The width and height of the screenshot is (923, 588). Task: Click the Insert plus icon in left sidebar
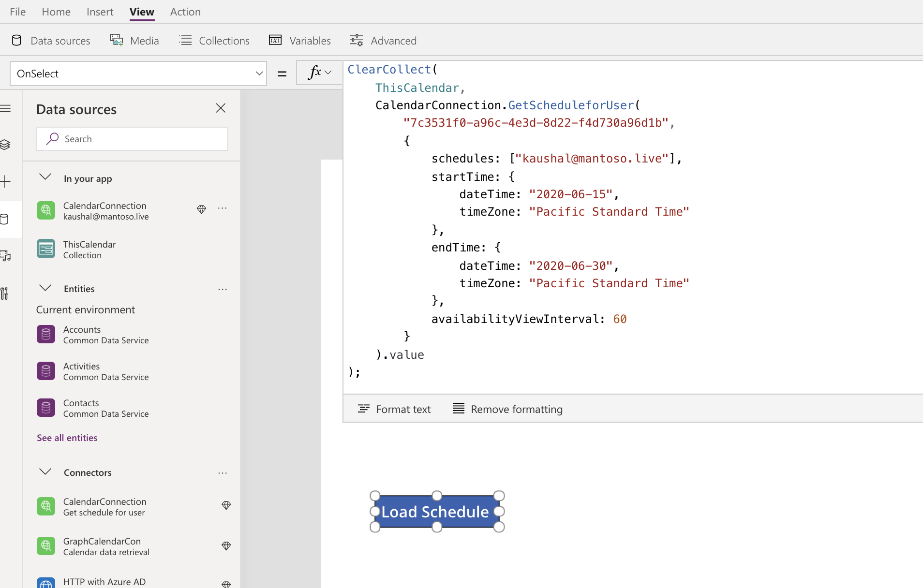point(5,182)
